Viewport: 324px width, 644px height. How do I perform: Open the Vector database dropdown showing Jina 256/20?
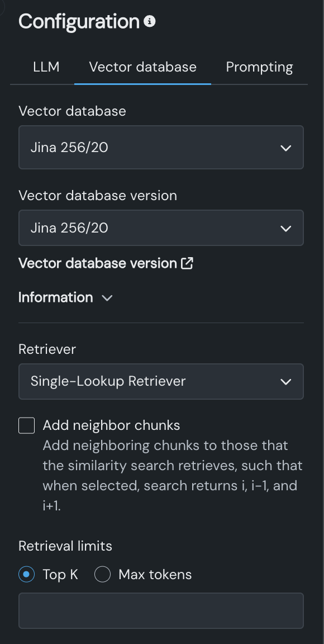click(161, 148)
